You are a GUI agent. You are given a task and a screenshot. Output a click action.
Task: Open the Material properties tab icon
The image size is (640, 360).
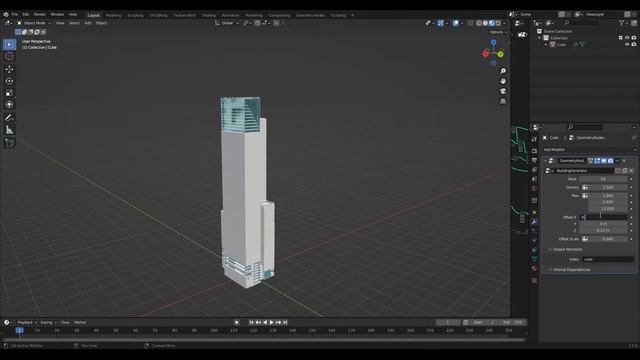[x=534, y=269]
